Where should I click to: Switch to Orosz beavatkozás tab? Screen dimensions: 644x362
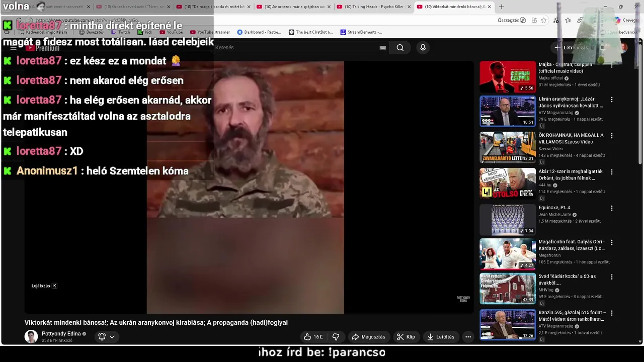tap(133, 7)
